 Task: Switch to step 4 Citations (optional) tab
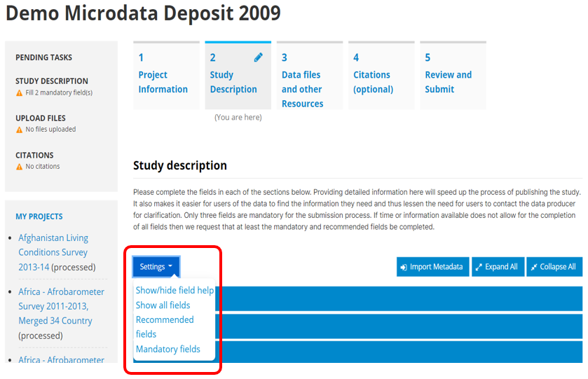[381, 76]
